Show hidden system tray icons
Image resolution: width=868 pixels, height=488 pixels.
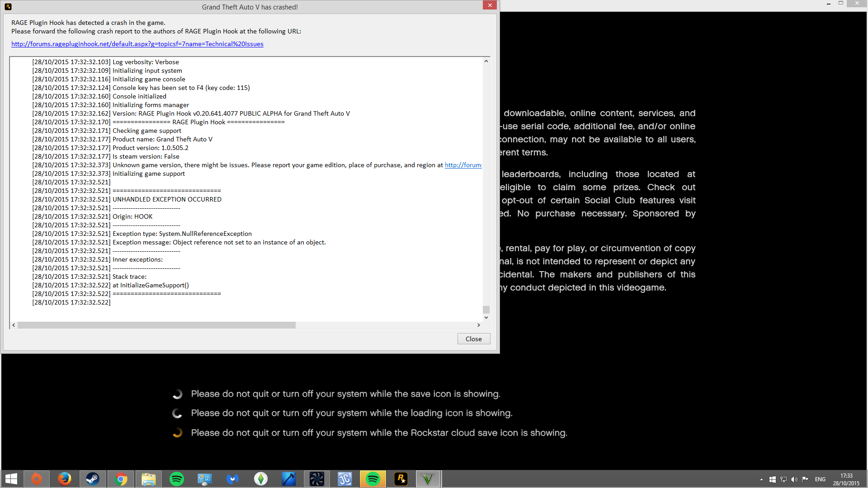click(761, 479)
